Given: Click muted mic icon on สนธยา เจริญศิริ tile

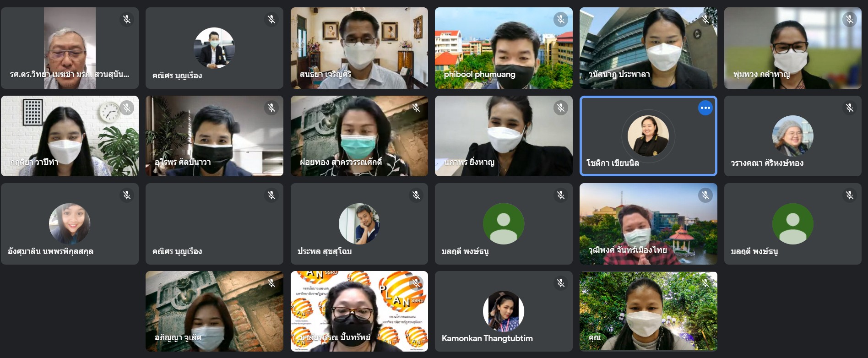Looking at the screenshot, I should [x=416, y=19].
